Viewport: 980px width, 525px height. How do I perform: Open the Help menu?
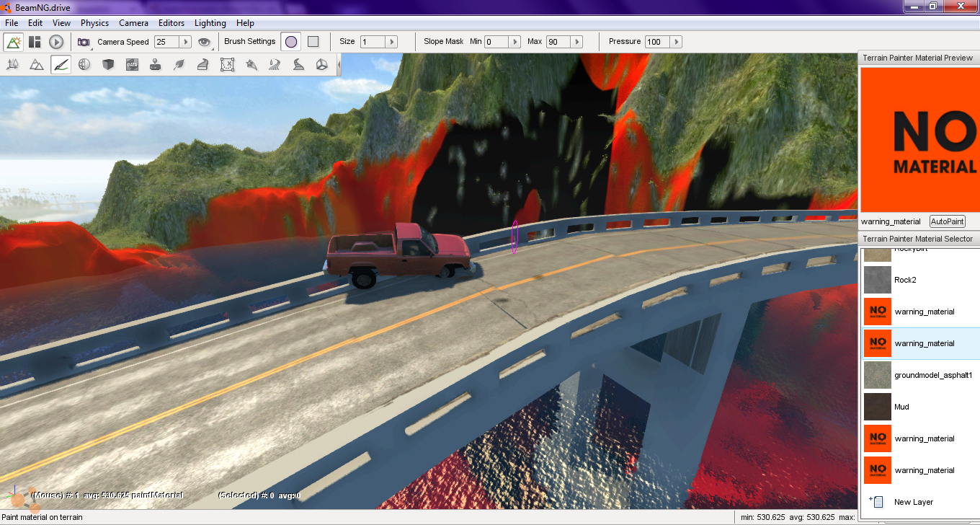245,23
